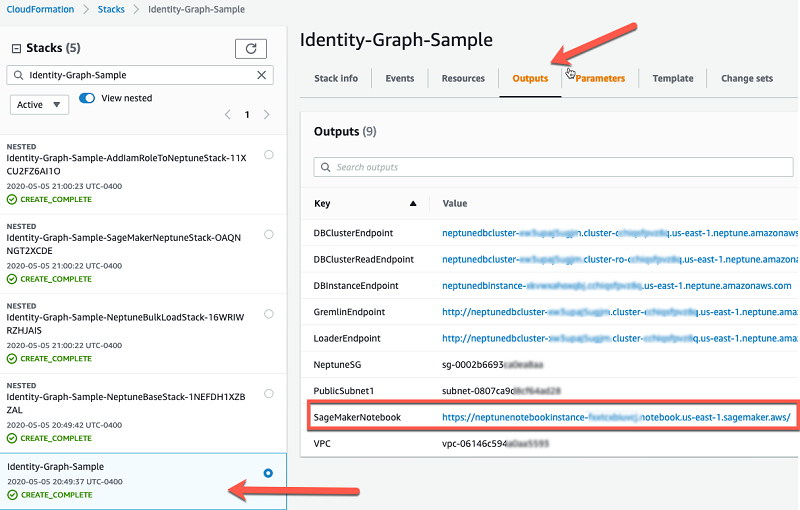
Task: Open the LoaderEndpoint URL link
Action: click(619, 338)
